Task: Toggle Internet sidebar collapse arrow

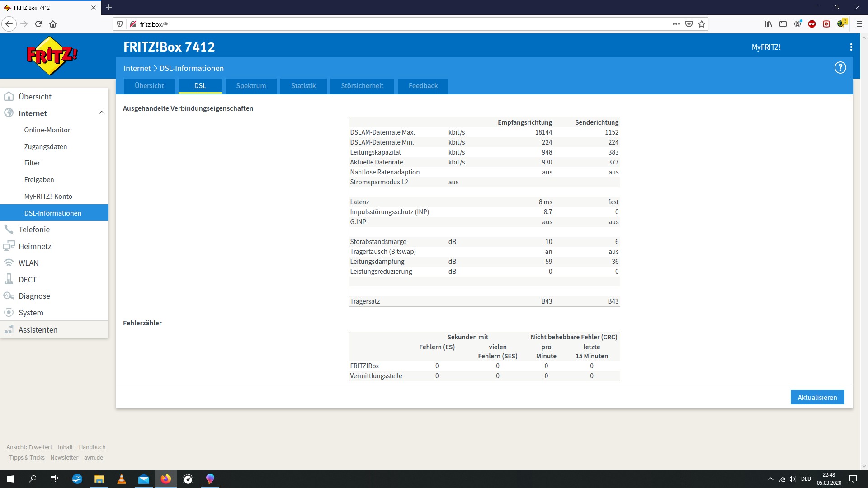Action: (101, 113)
